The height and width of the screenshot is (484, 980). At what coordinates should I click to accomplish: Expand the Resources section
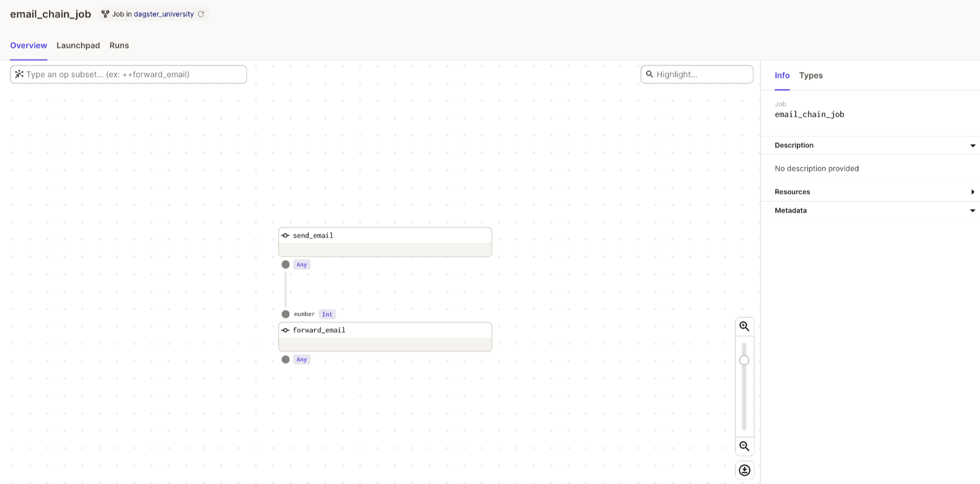tap(973, 192)
